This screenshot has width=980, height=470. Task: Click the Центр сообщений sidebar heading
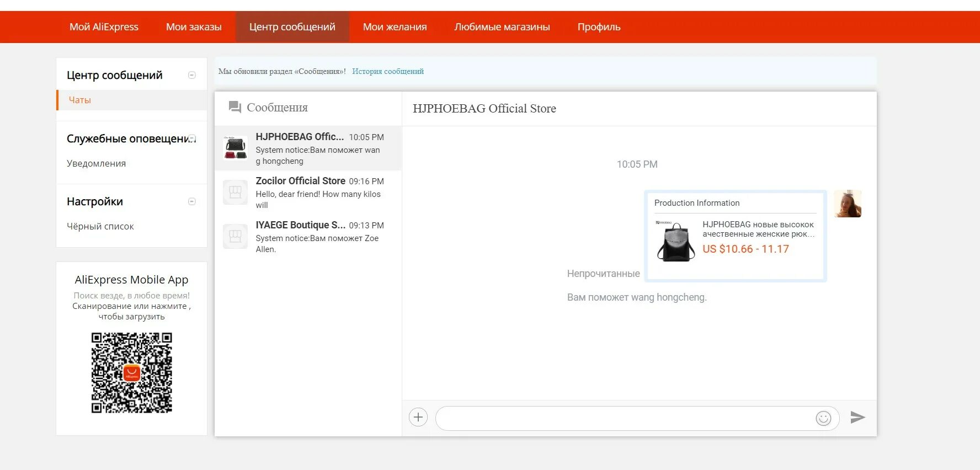point(115,75)
